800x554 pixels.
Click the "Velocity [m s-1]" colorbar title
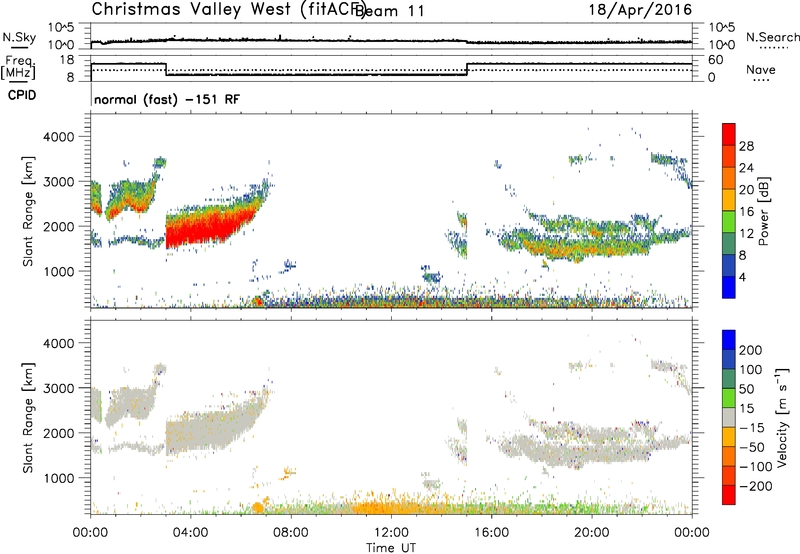coord(782,418)
